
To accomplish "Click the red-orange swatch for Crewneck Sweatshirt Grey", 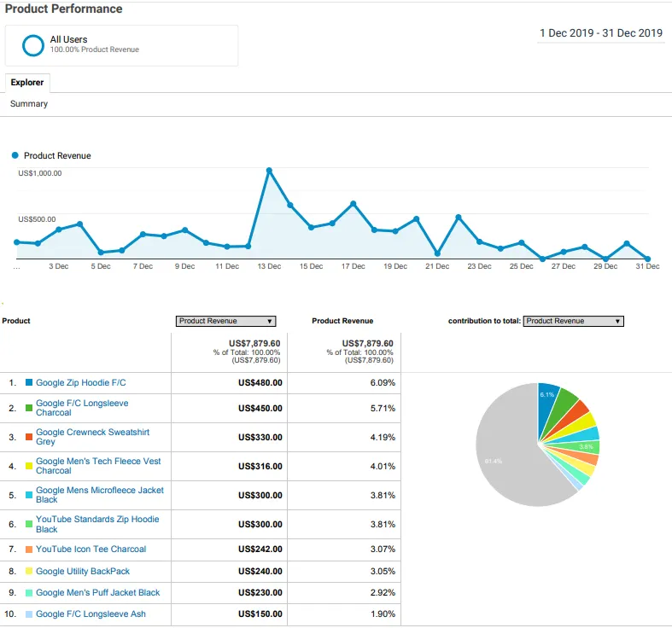I will 29,437.
